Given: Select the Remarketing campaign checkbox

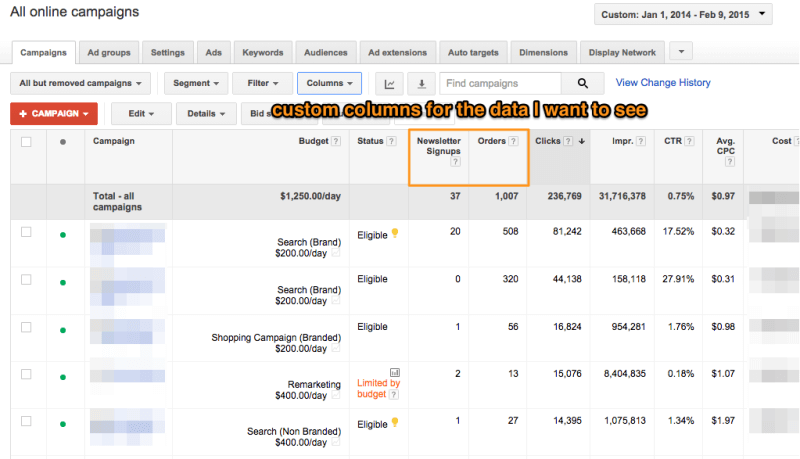Looking at the screenshot, I should (26, 374).
